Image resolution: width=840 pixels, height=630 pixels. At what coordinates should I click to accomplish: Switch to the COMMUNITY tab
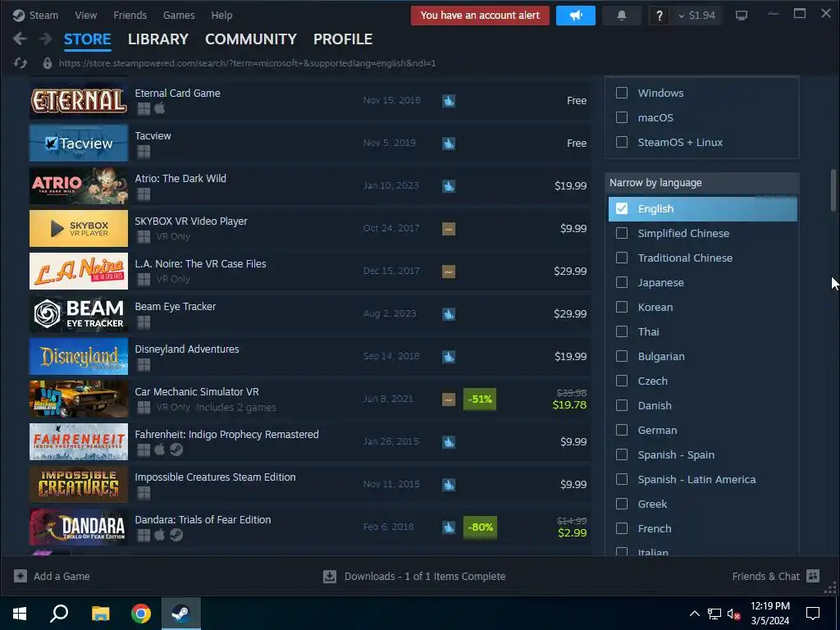click(x=251, y=39)
